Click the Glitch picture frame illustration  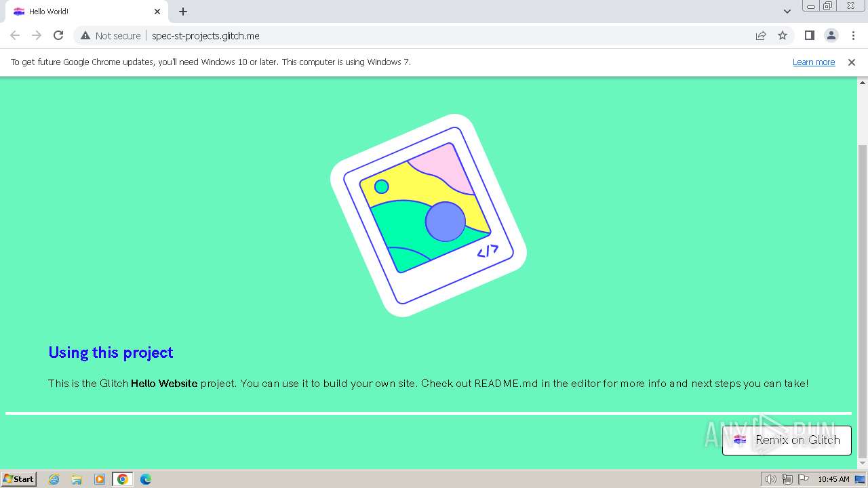click(x=429, y=216)
